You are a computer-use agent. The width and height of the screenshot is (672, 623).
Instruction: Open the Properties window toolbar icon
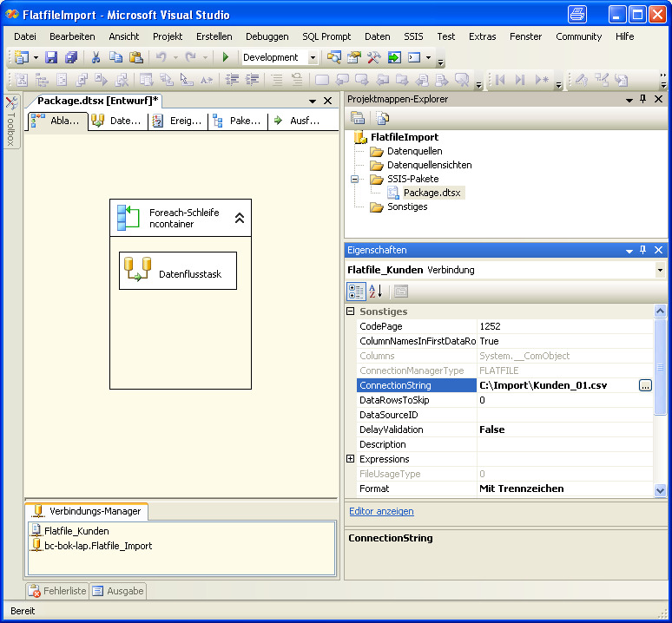point(354,57)
